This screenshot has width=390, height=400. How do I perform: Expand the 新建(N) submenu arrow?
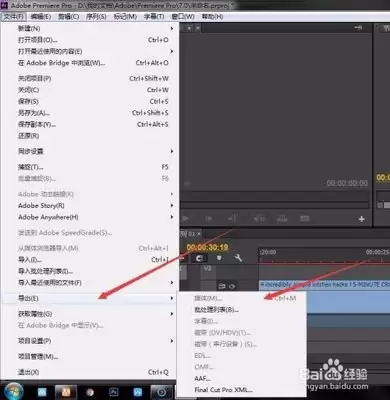click(172, 28)
